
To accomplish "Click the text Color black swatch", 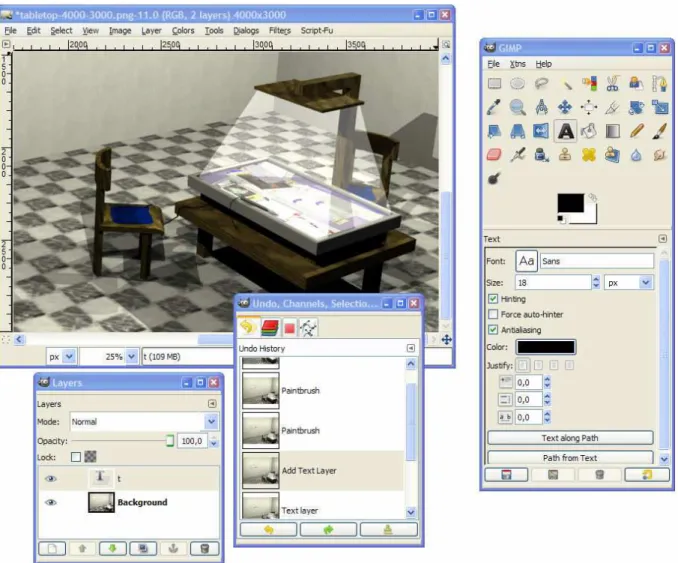I will point(546,347).
